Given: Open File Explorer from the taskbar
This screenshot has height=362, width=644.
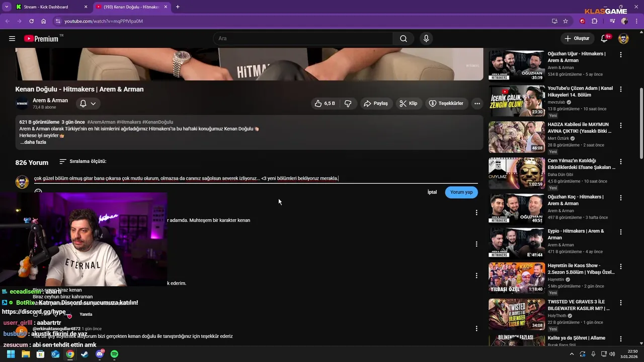Looking at the screenshot, I should tap(26, 354).
